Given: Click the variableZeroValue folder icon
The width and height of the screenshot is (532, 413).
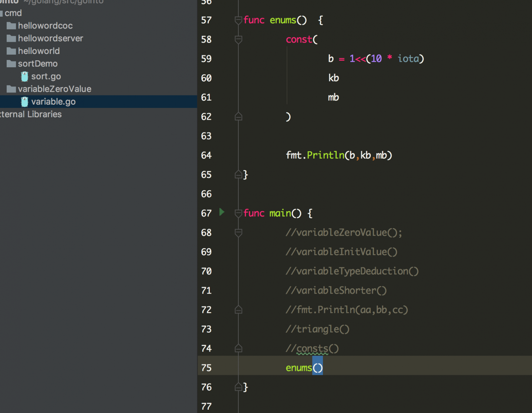Looking at the screenshot, I should (x=11, y=89).
